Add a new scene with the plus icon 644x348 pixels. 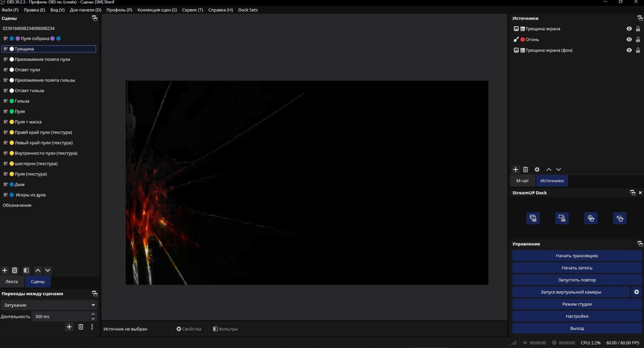5,270
